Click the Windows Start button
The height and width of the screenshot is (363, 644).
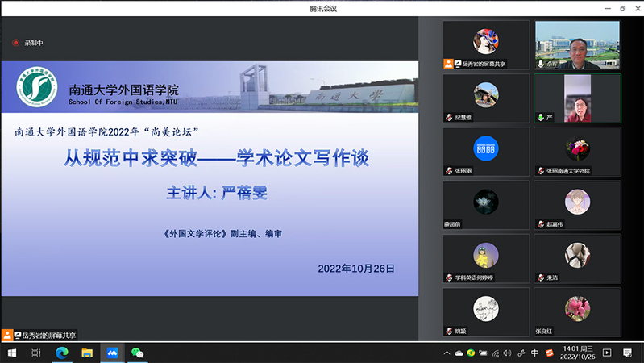pyautogui.click(x=11, y=353)
